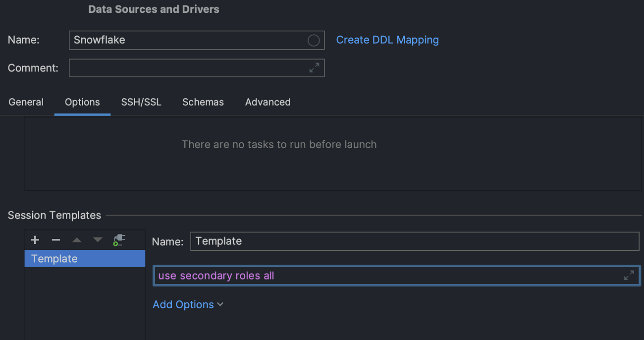Move the session template down
The width and height of the screenshot is (644, 340).
(98, 240)
